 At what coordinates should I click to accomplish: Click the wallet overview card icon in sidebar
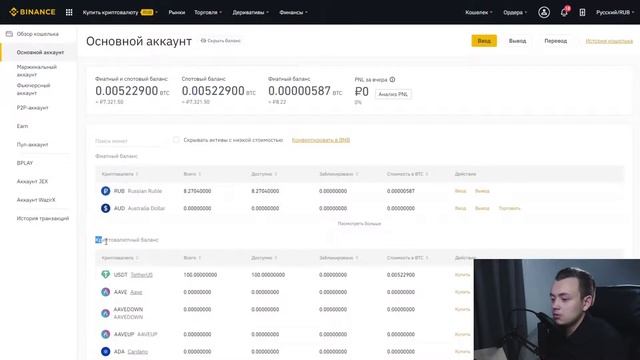click(9, 34)
